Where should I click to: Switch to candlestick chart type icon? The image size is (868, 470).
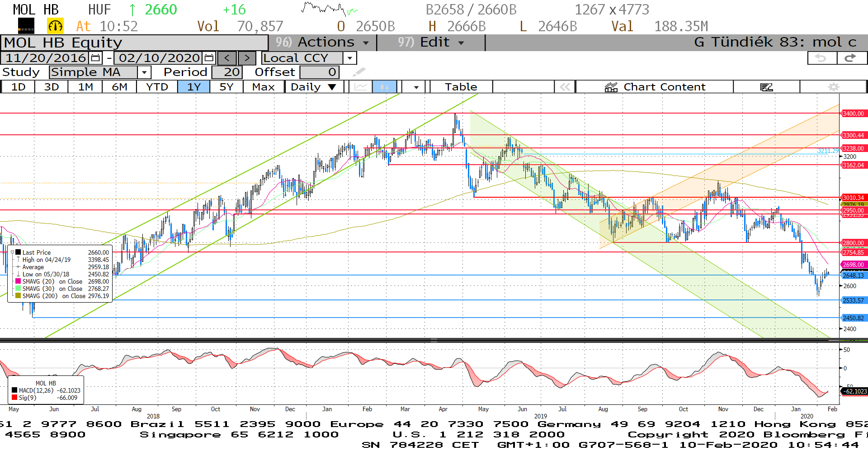384,87
